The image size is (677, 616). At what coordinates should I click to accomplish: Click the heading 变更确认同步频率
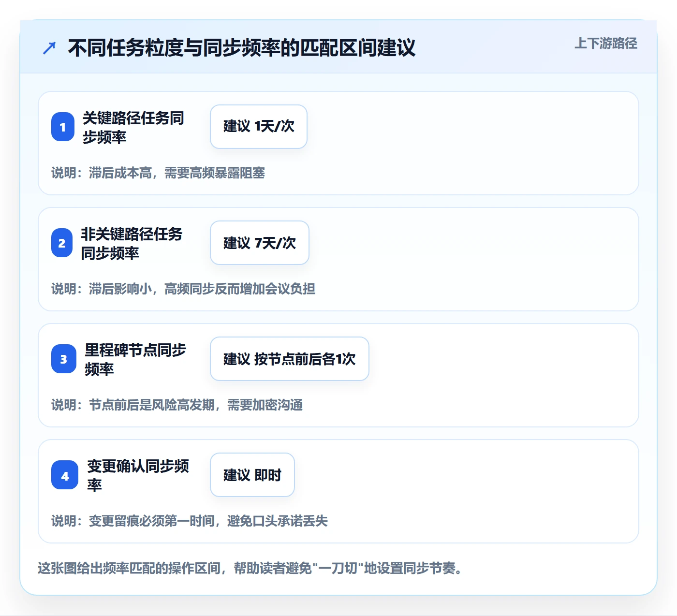click(138, 475)
